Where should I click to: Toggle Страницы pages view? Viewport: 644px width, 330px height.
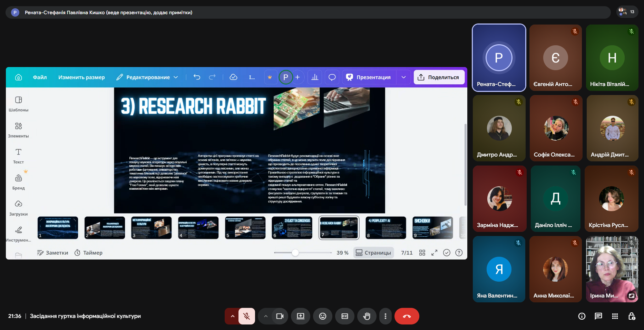(373, 253)
